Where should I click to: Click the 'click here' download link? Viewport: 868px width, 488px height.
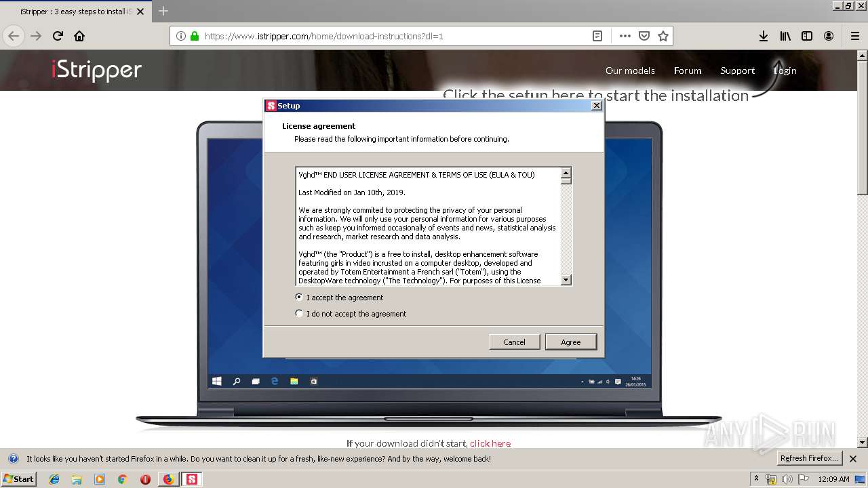point(490,443)
